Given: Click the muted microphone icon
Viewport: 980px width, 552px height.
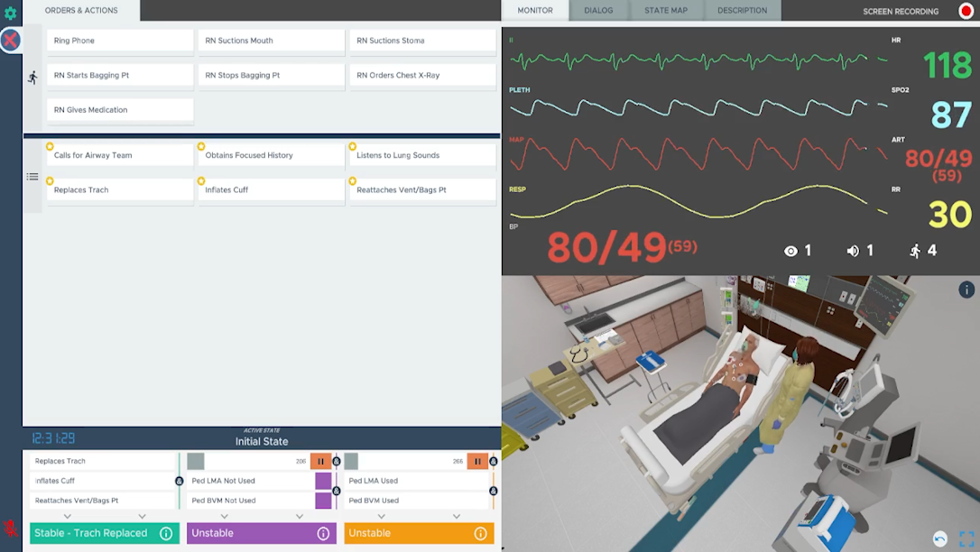Looking at the screenshot, I should (11, 528).
